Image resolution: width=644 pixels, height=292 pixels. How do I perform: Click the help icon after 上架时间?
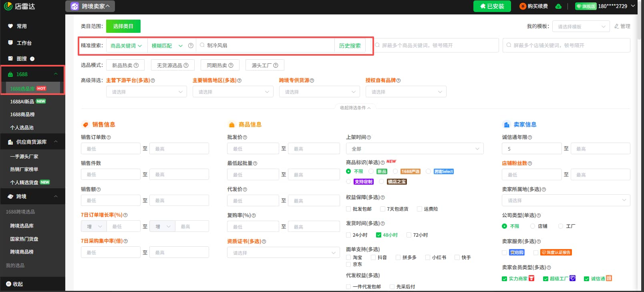[x=369, y=137]
